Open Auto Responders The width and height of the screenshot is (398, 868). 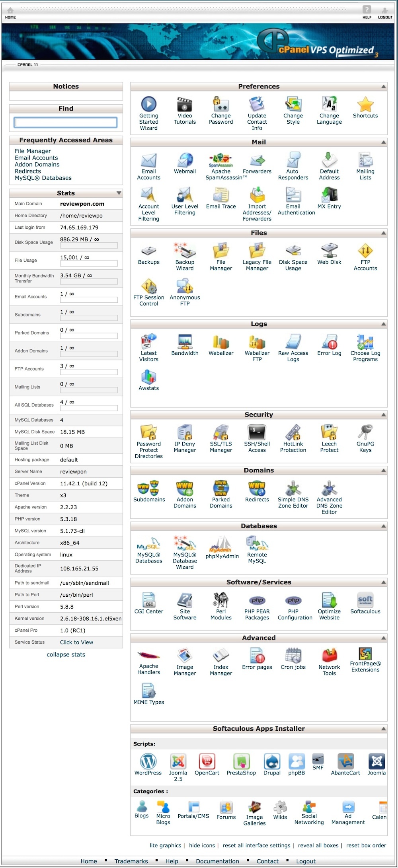pos(293,160)
